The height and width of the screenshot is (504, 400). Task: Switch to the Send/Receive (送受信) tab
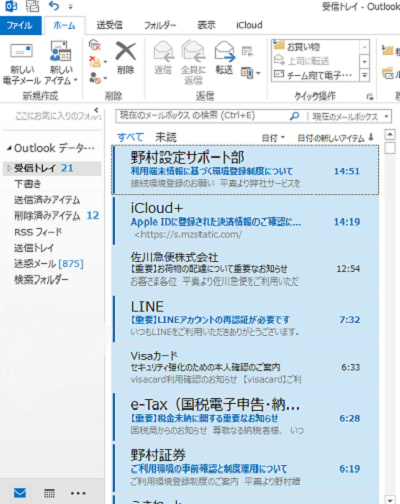point(109,25)
